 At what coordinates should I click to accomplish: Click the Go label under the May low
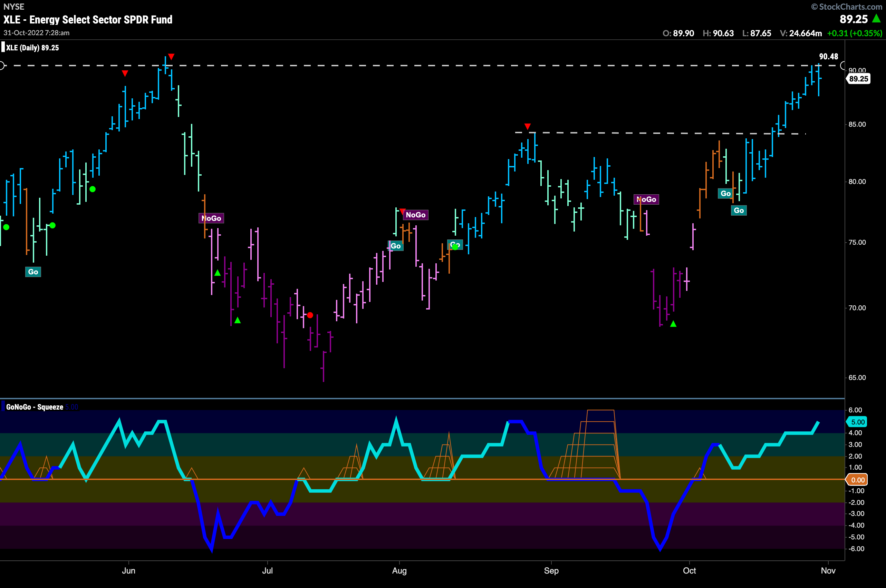tap(33, 272)
